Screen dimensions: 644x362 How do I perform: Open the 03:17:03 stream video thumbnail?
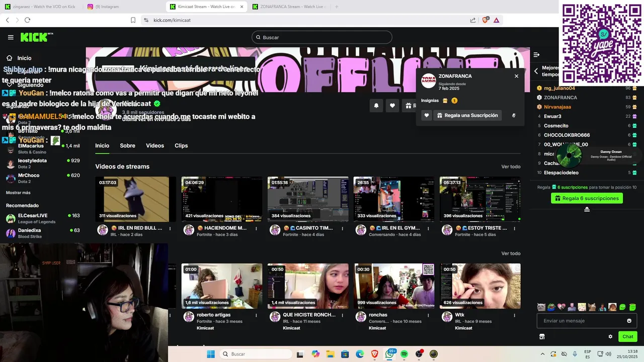click(x=136, y=199)
